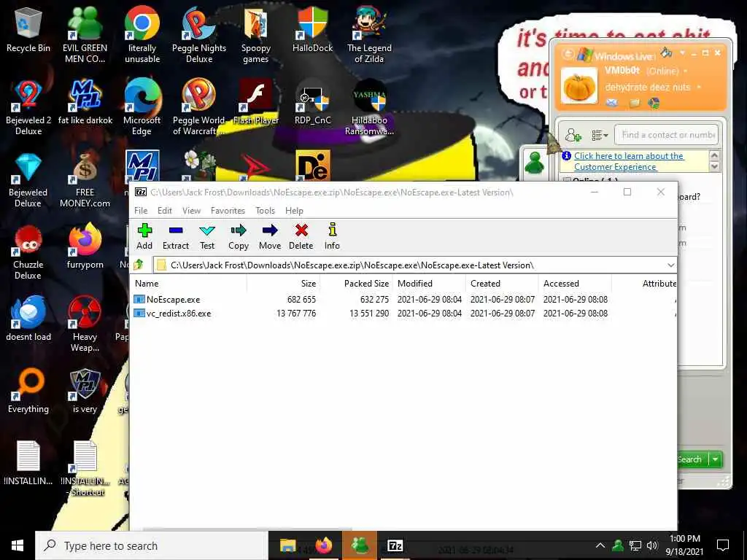This screenshot has width=747, height=560.
Task: Open Chrome shortcut labeled literally unusable
Action: click(142, 34)
